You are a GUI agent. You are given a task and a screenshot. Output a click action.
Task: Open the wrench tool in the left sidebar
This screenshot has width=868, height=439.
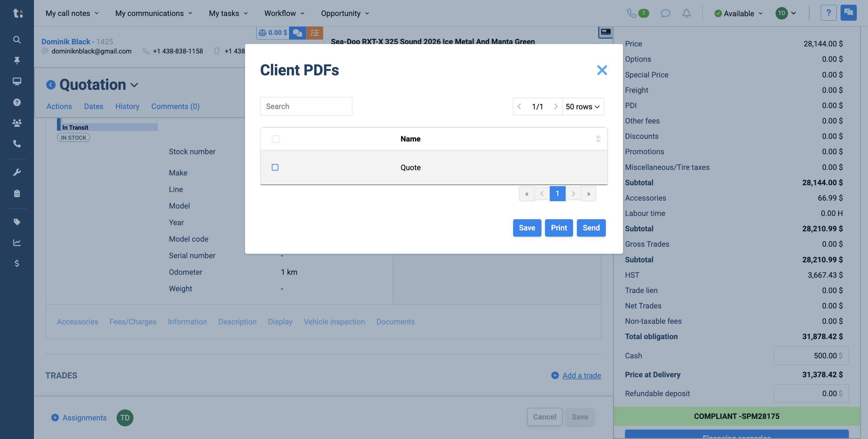click(17, 172)
